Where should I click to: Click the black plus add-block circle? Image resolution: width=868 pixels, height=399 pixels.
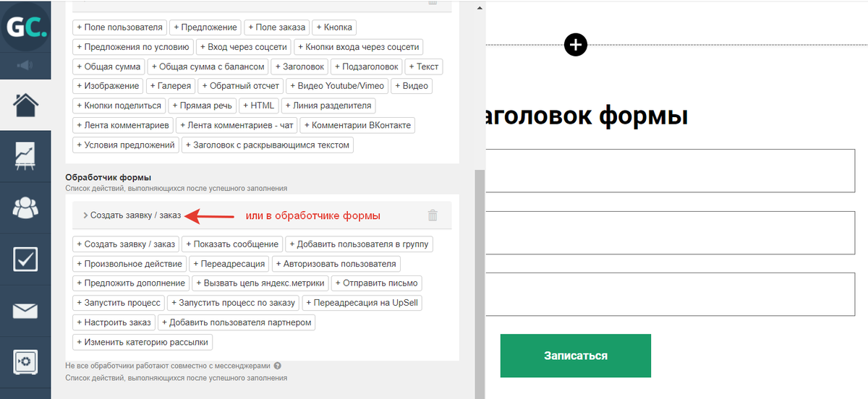pos(575,45)
